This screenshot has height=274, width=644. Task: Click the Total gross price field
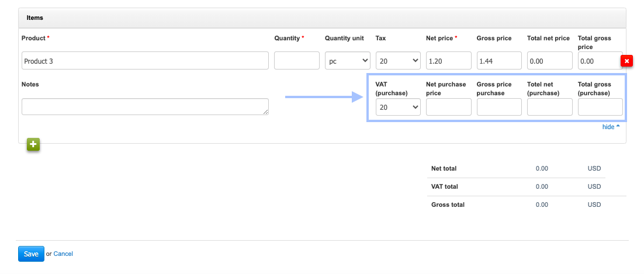pyautogui.click(x=598, y=61)
